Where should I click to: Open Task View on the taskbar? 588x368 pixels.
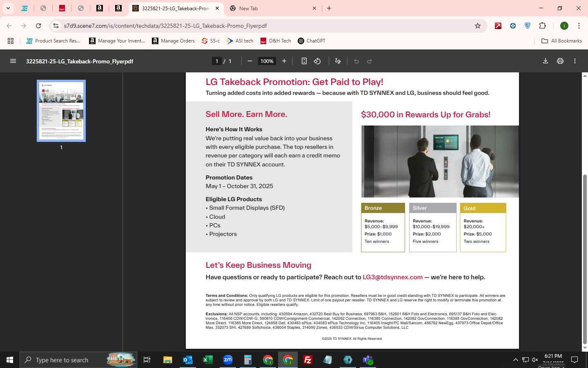[x=147, y=360]
